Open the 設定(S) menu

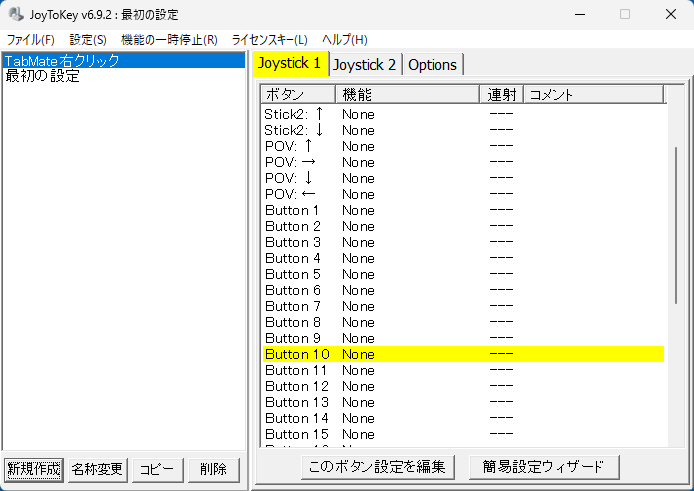(x=88, y=40)
